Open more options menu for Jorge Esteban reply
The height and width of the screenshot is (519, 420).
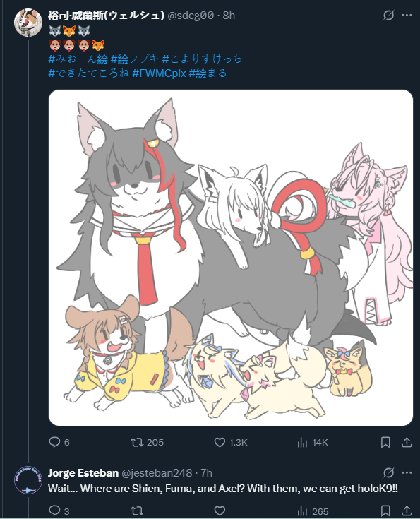coord(407,473)
